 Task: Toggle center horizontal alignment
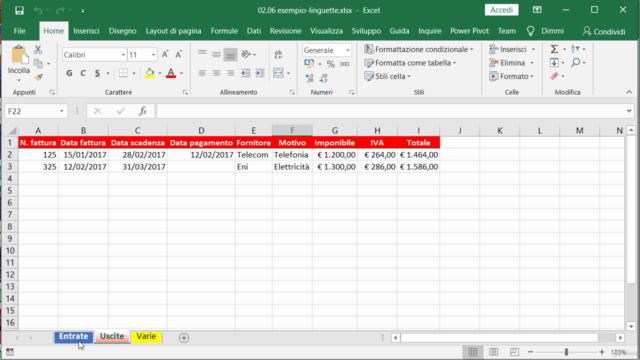click(216, 73)
